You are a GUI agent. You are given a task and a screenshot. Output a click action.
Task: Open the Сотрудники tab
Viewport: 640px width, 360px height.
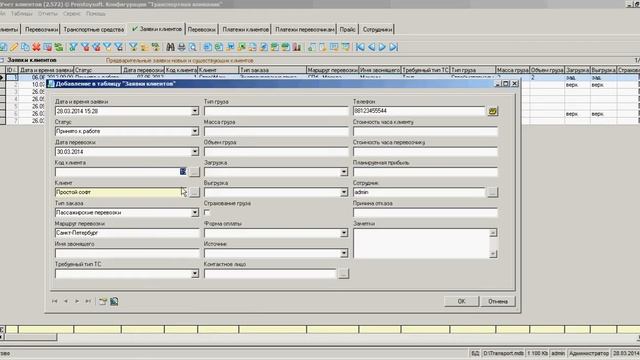click(x=377, y=29)
